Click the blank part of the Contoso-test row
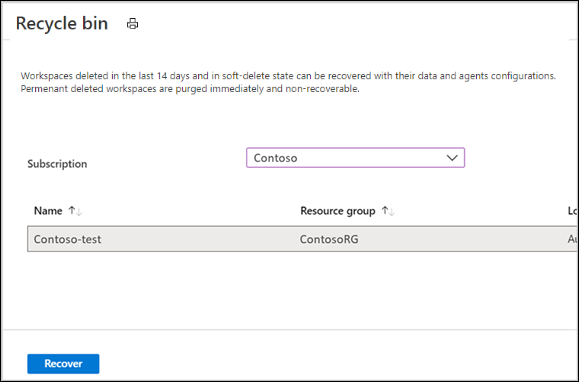This screenshot has height=382, width=579. tap(199, 239)
